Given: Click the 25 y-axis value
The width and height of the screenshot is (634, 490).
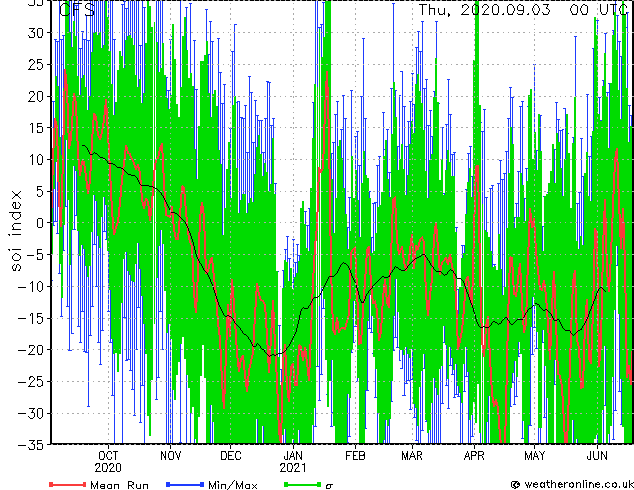Looking at the screenshot, I should (36, 64).
